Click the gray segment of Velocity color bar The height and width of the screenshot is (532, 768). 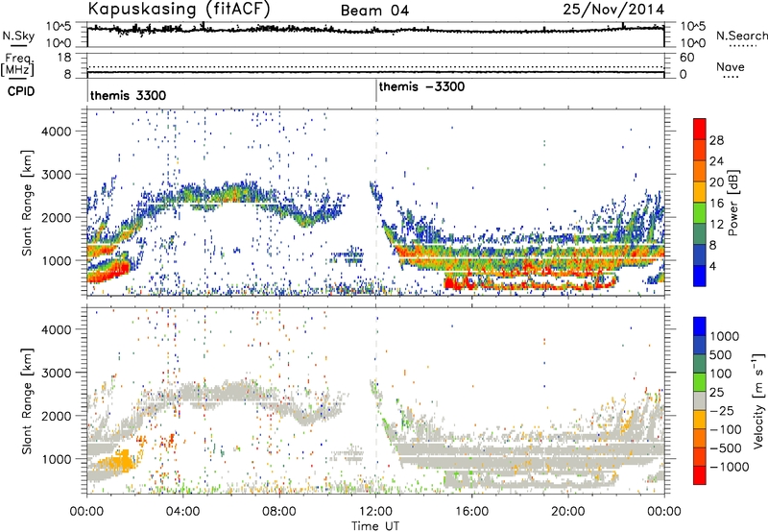click(x=700, y=400)
